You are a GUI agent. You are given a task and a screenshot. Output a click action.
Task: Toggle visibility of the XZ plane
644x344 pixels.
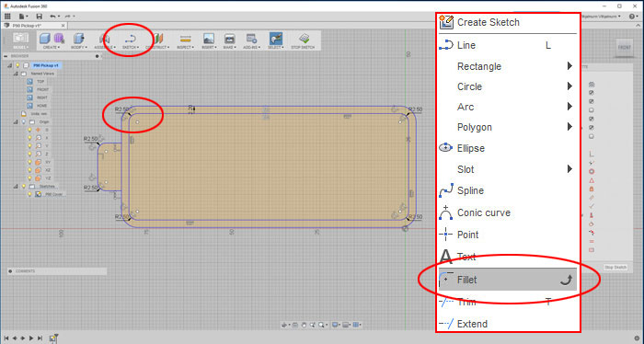(29, 170)
